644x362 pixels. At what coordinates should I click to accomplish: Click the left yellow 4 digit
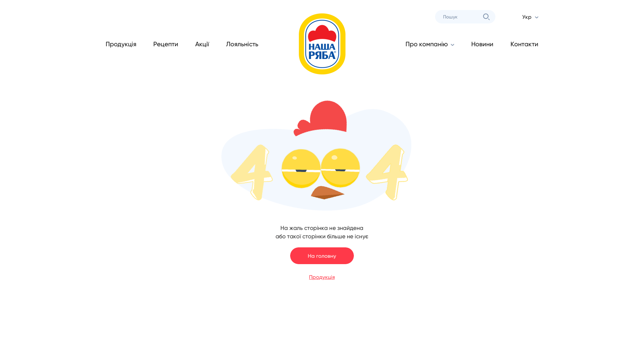pyautogui.click(x=252, y=172)
